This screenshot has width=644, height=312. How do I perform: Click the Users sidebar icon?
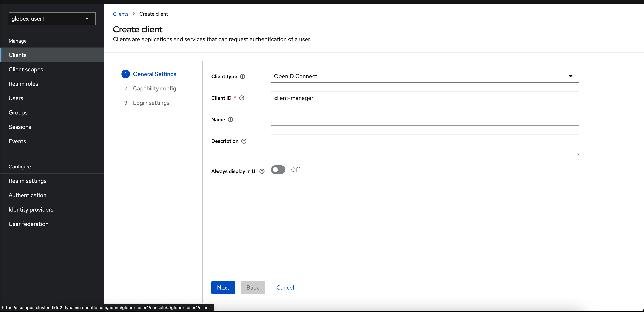click(16, 98)
